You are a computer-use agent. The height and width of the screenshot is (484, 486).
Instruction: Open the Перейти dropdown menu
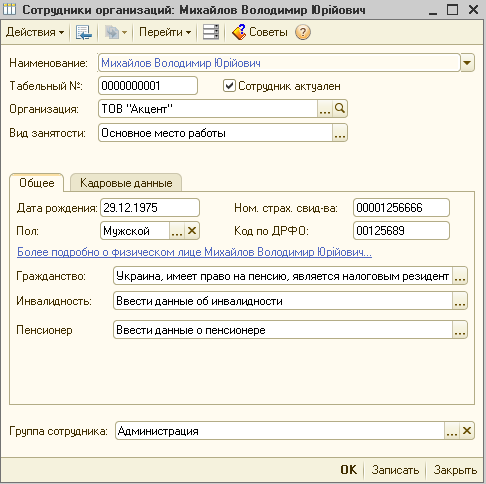pyautogui.click(x=165, y=32)
